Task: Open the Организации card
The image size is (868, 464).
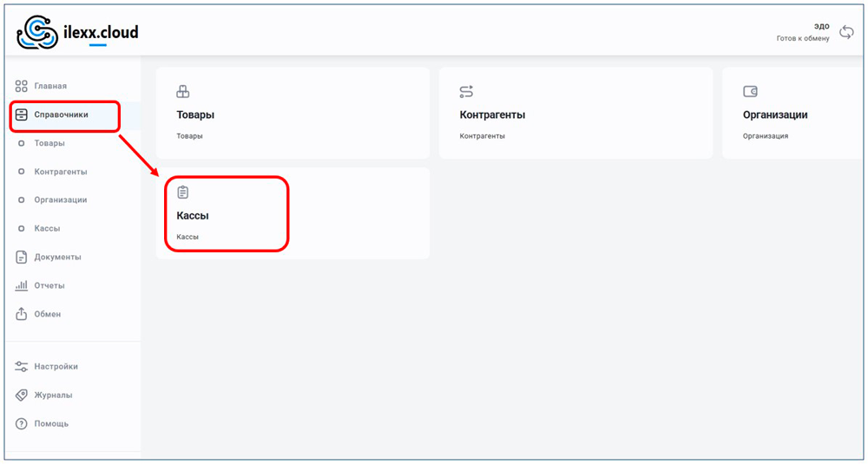Action: pyautogui.click(x=792, y=114)
